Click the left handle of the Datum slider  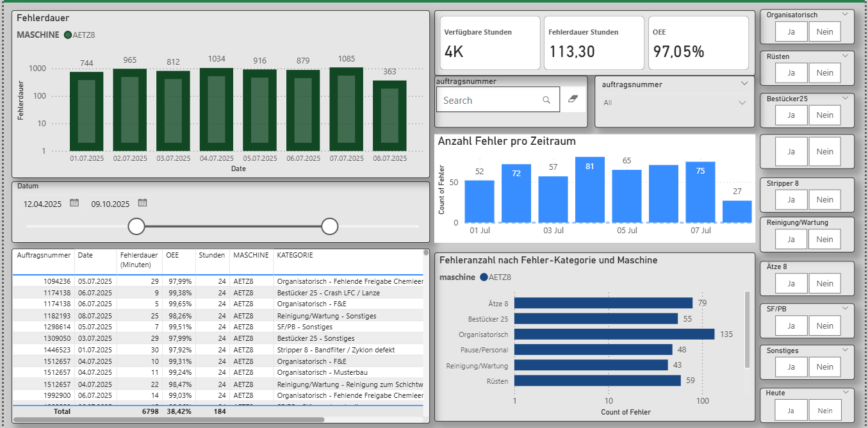pos(136,226)
